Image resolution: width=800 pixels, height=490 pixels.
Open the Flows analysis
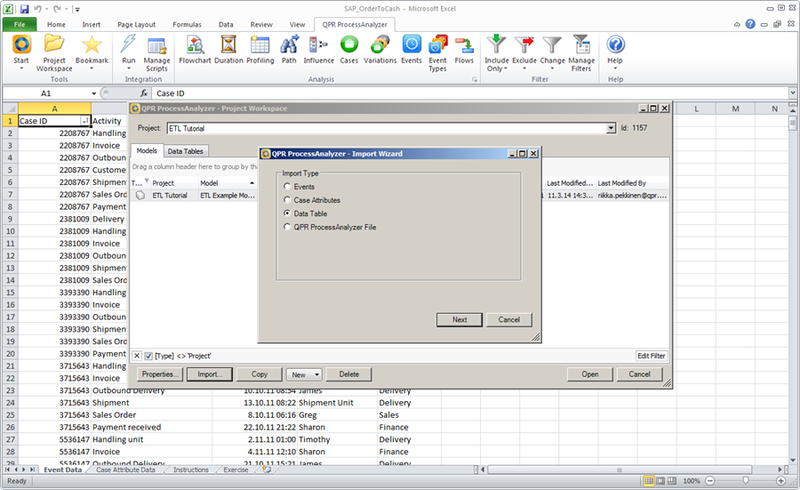tap(464, 50)
